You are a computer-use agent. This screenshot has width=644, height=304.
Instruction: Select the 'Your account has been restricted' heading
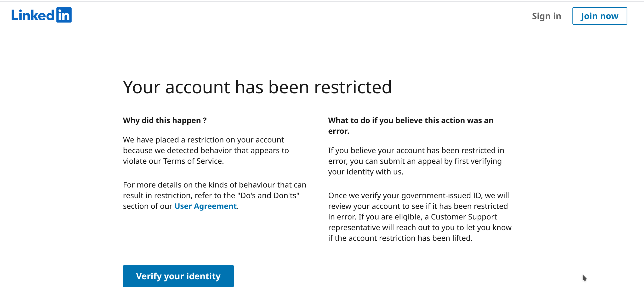point(257,87)
